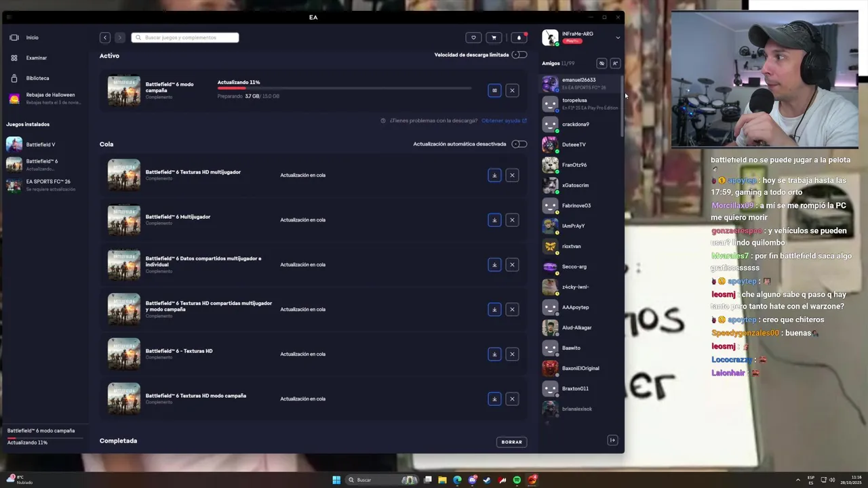Open the wishlist heart icon
Screen dimensions: 868x488
[473, 37]
